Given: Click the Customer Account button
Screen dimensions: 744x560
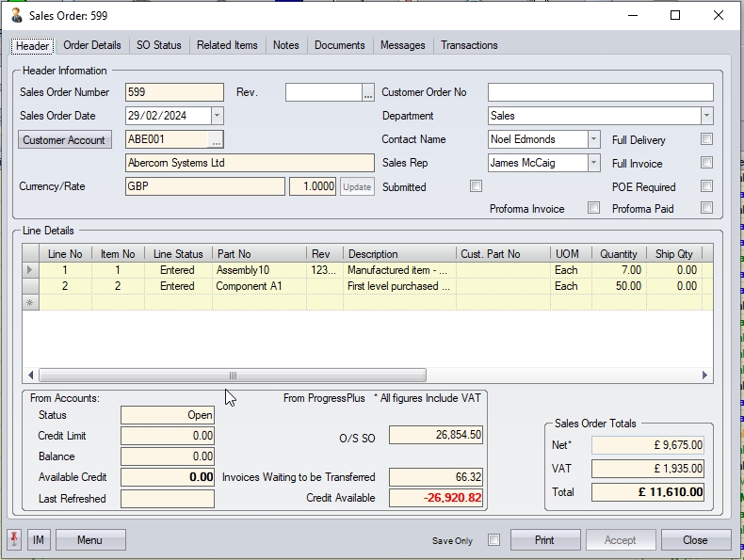Looking at the screenshot, I should (64, 139).
